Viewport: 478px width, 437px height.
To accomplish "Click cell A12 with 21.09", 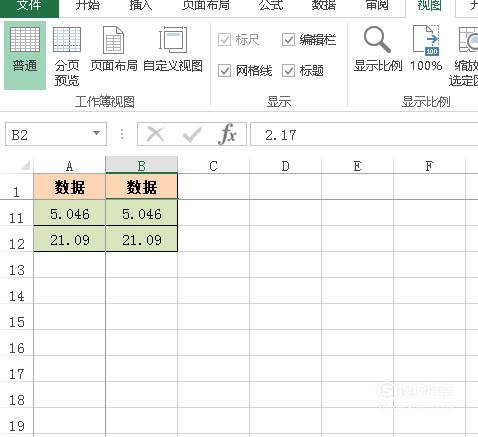I will [70, 239].
